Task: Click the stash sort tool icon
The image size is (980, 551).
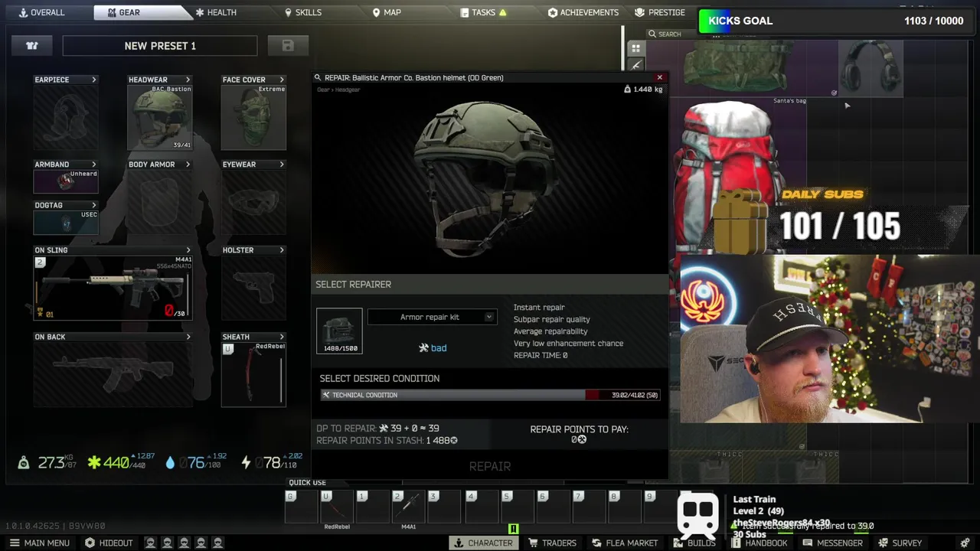Action: click(x=635, y=66)
